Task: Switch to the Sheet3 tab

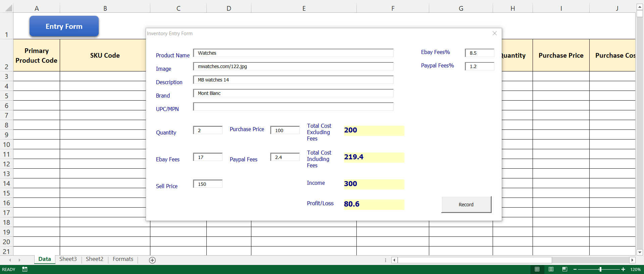Action: coord(68,259)
